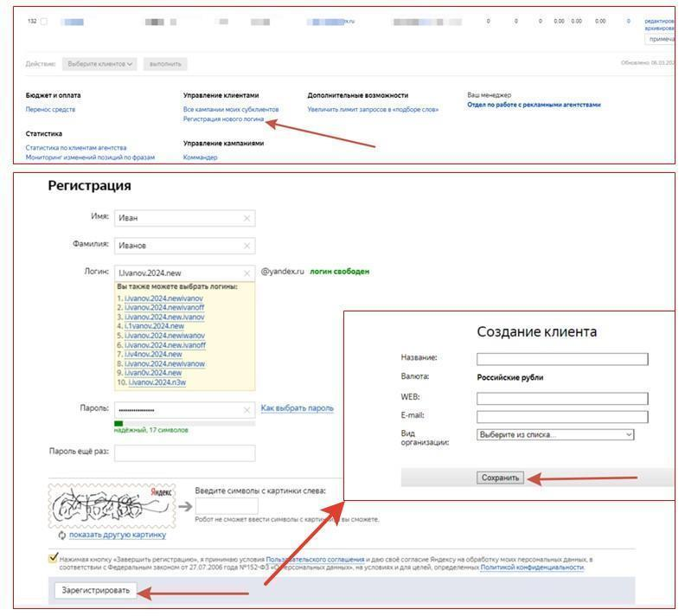Choose suggested login i.ivanov.2024.newivanoff
The height and width of the screenshot is (616, 685).
[x=164, y=307]
